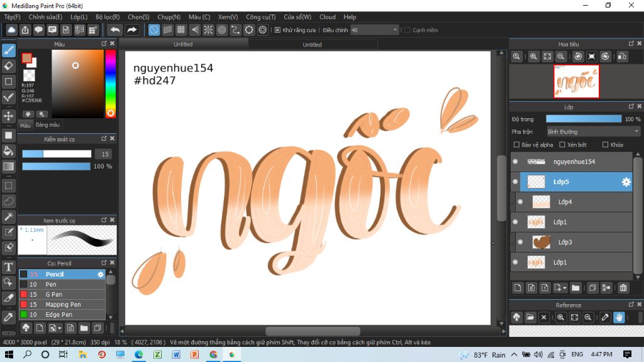Image resolution: width=644 pixels, height=362 pixels.
Task: Open snap settings gear icon
Action: tap(262, 30)
